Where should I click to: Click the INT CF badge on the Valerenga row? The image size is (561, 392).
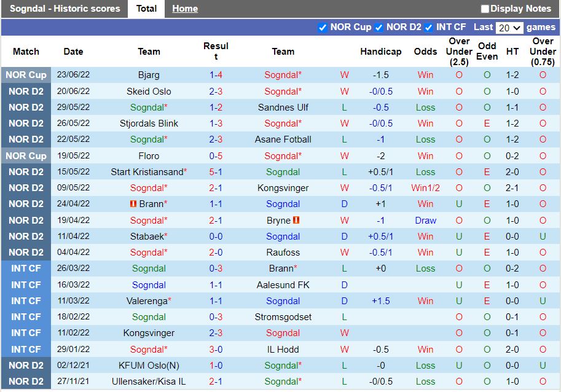click(26, 300)
